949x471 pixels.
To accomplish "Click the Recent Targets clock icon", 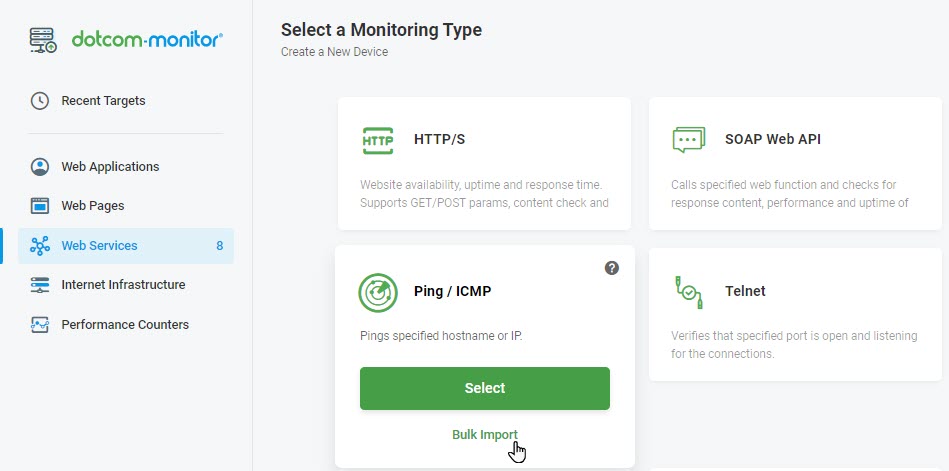I will coord(40,101).
